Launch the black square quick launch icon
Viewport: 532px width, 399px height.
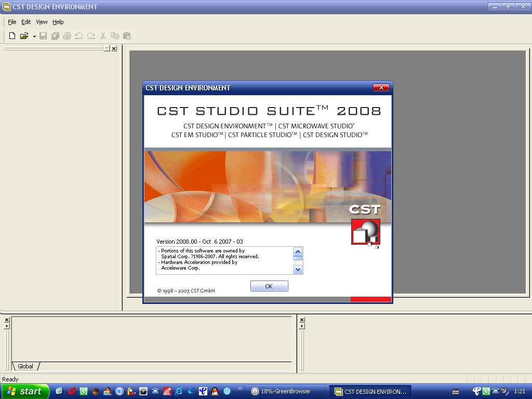coord(143,391)
